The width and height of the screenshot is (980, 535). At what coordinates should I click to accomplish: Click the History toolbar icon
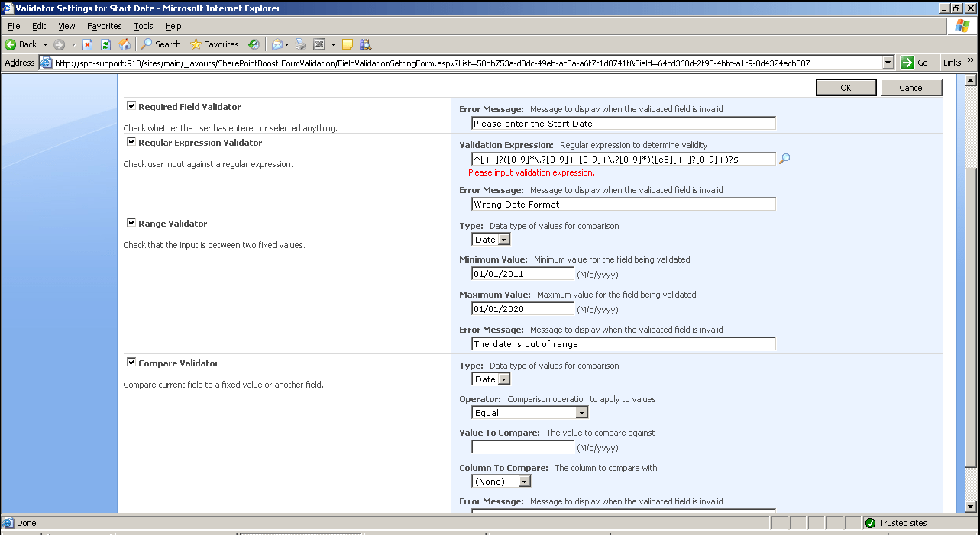click(x=254, y=44)
